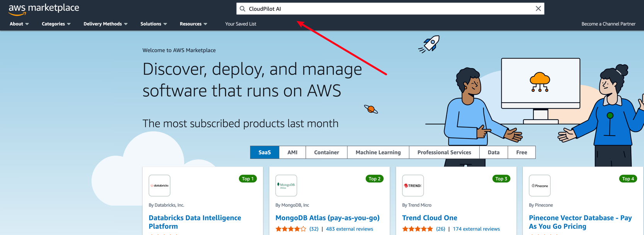Open the MongoDB Atlas logo thumbnail
The image size is (644, 235).
[286, 185]
